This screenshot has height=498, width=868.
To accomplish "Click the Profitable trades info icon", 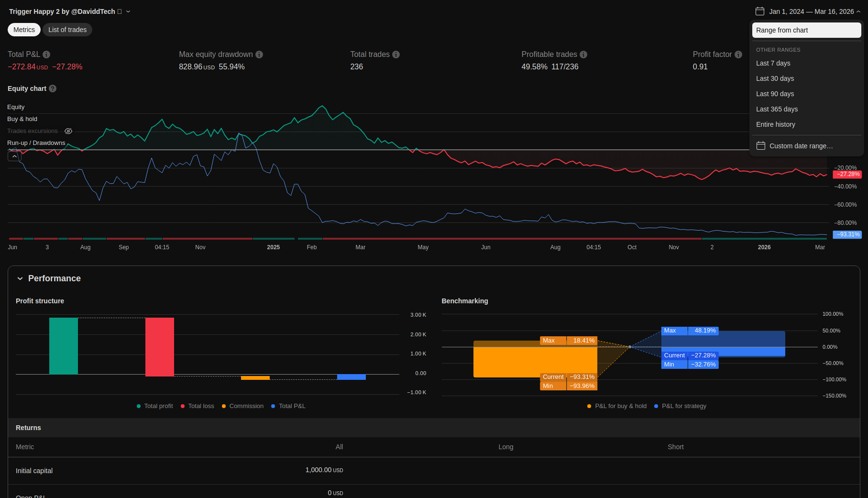I will 583,55.
